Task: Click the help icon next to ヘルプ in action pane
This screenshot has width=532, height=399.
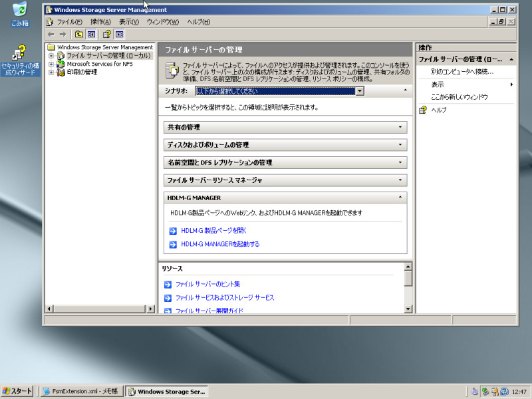Action: [x=423, y=110]
